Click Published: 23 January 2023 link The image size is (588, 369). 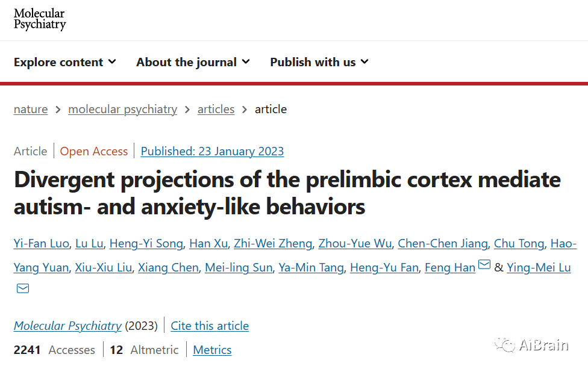pyautogui.click(x=212, y=151)
